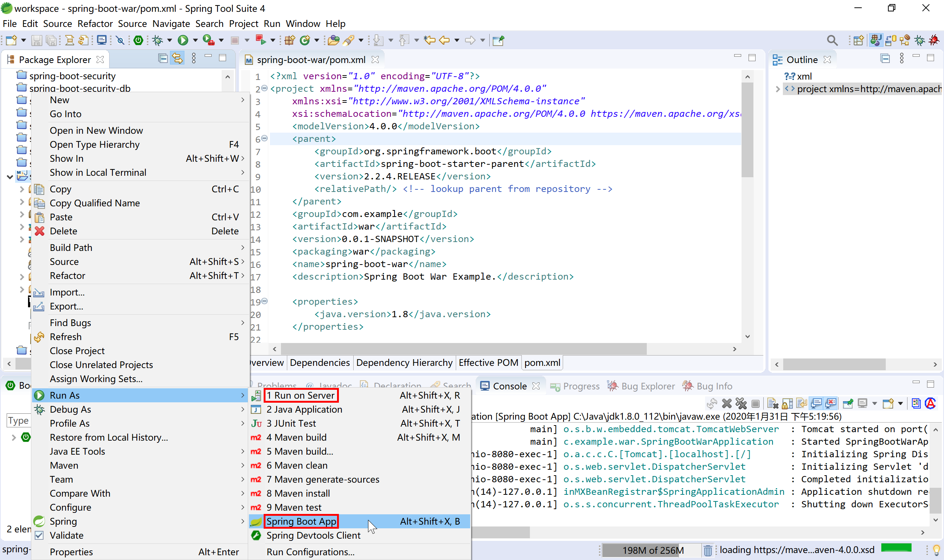Toggle Scroll Lock in the Console toolbar
944x560 pixels.
(x=787, y=403)
